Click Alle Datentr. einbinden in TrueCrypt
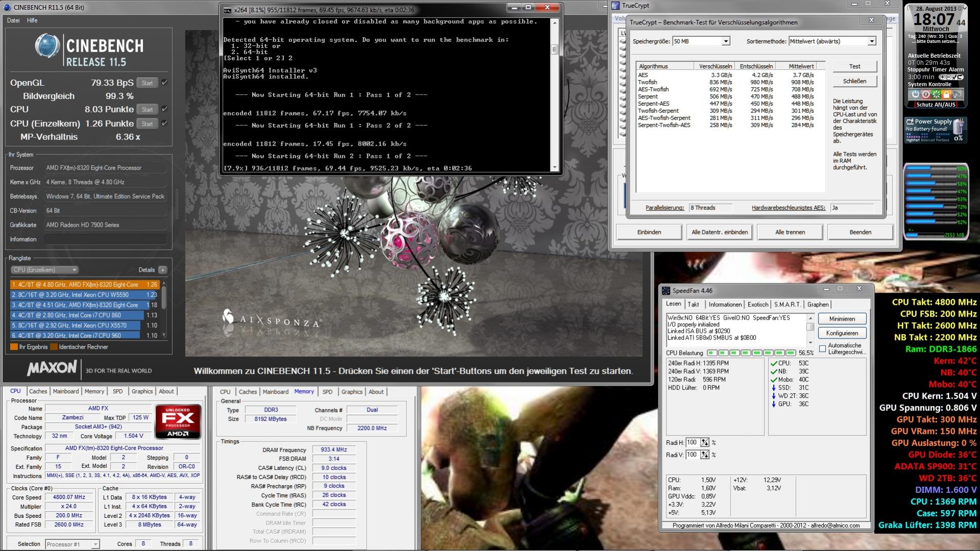Screen dimensions: 980x551 (x=720, y=232)
